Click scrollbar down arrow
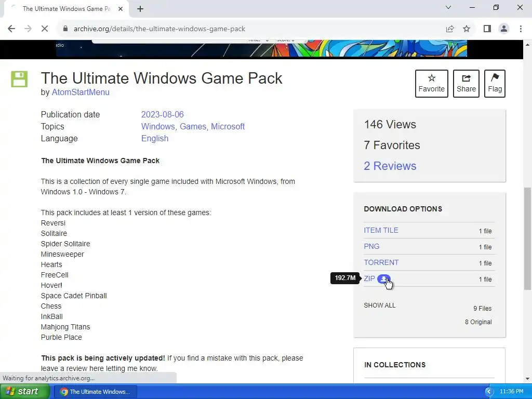The width and height of the screenshot is (532, 399). coord(528,379)
